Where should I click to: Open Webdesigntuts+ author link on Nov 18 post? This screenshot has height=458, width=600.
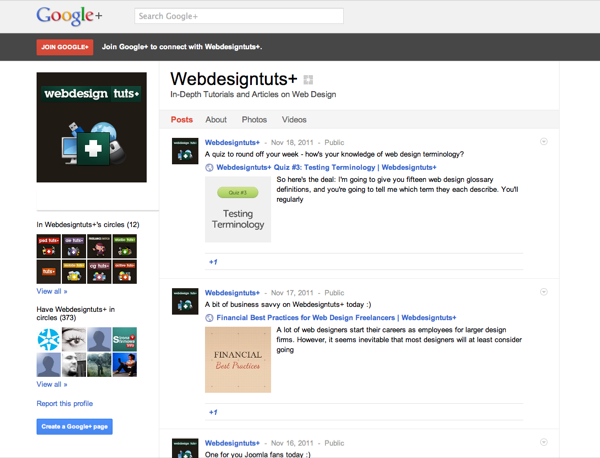(x=232, y=142)
